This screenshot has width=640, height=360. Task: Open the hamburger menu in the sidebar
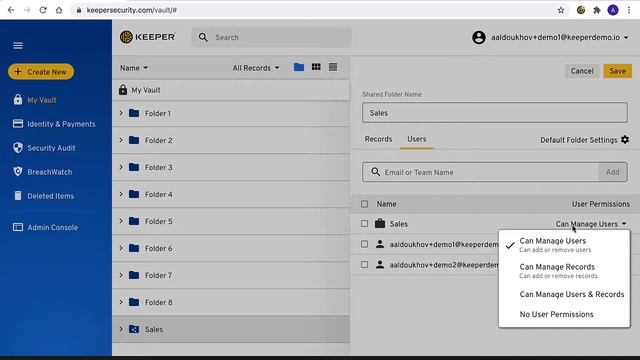click(18, 45)
